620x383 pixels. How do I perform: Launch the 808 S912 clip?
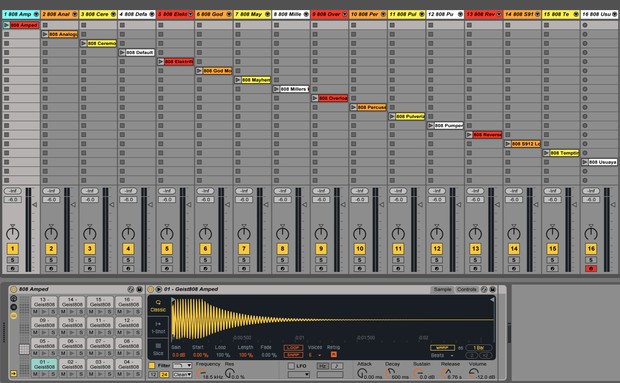pyautogui.click(x=508, y=144)
